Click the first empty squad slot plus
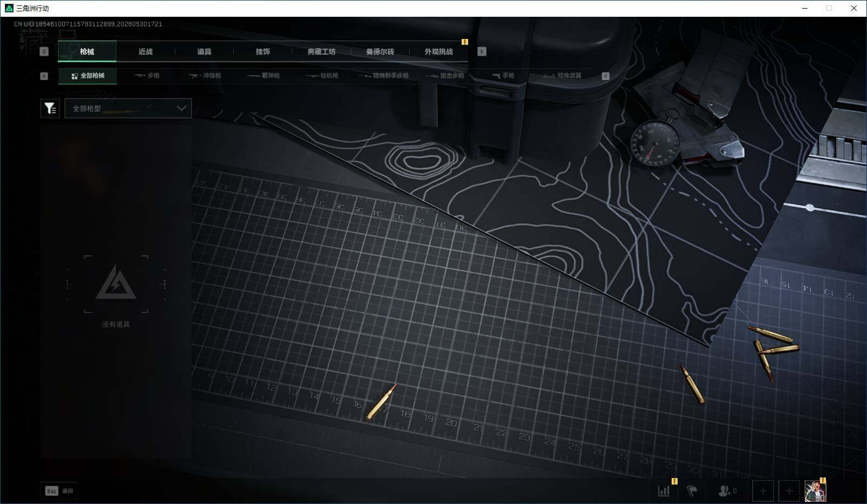 point(763,491)
